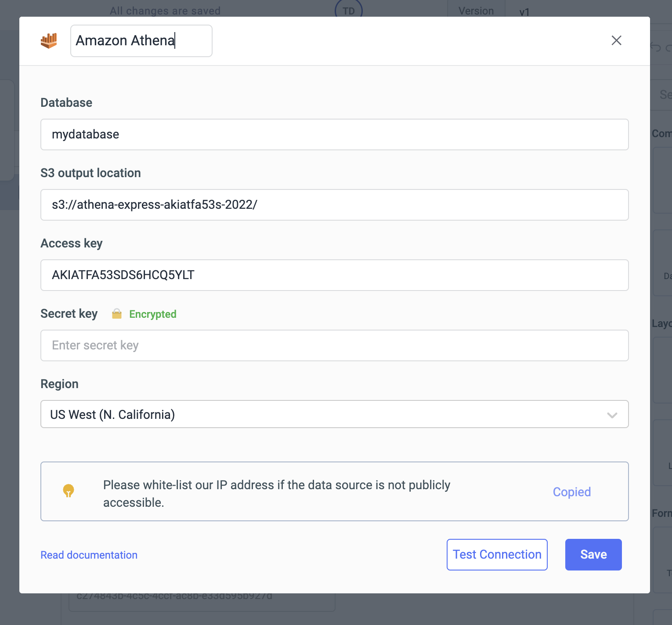
Task: Select the S3 output location field
Action: click(x=334, y=205)
